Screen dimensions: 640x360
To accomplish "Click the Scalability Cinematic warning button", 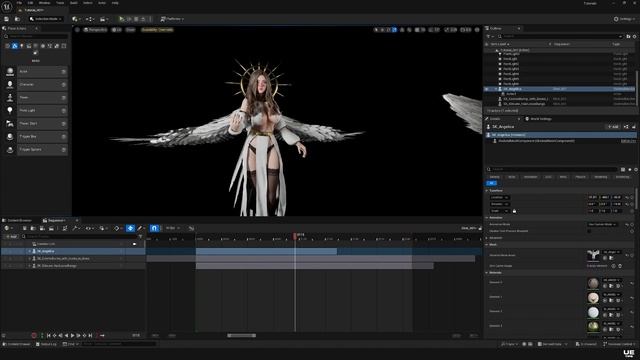I will pyautogui.click(x=157, y=30).
